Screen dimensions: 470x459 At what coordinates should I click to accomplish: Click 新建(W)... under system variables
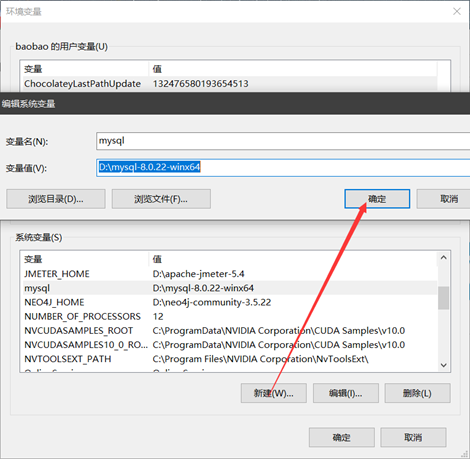coord(274,393)
